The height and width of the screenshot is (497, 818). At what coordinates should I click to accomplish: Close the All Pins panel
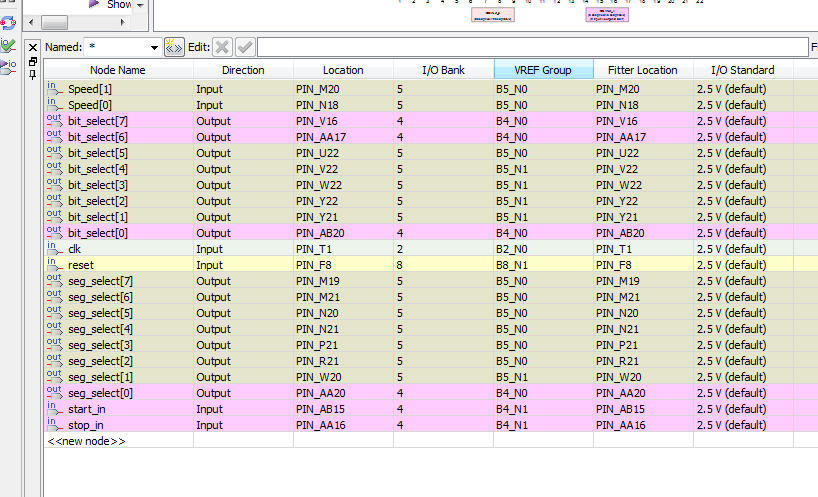pos(33,47)
